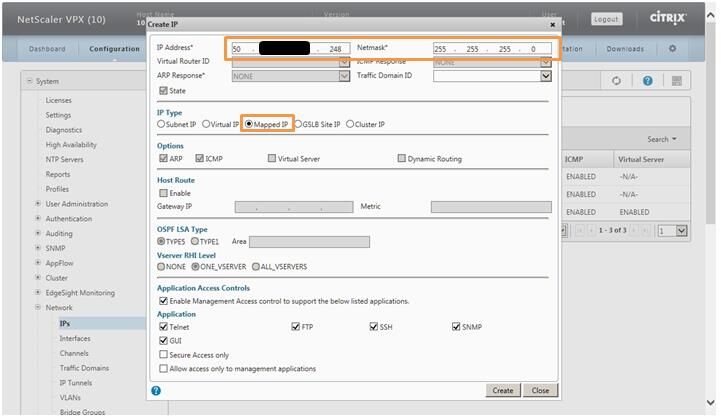Open the Downloads tab
Image resolution: width=721 pixels, height=418 pixels.
coord(625,49)
